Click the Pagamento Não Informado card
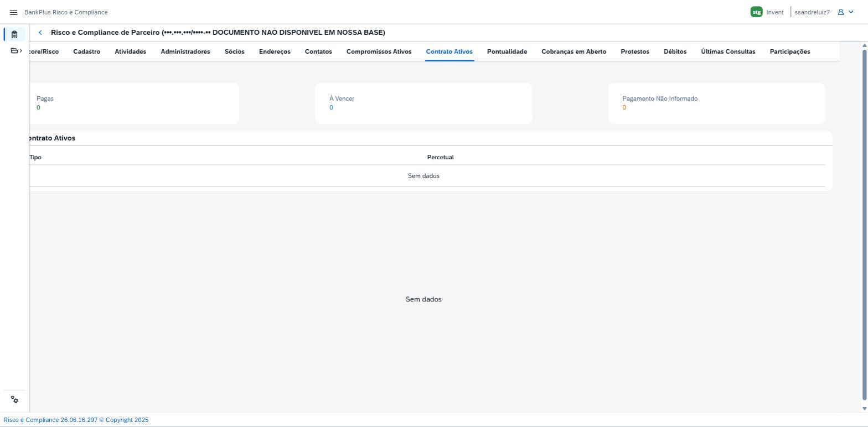Image resolution: width=868 pixels, height=427 pixels. 716,103
